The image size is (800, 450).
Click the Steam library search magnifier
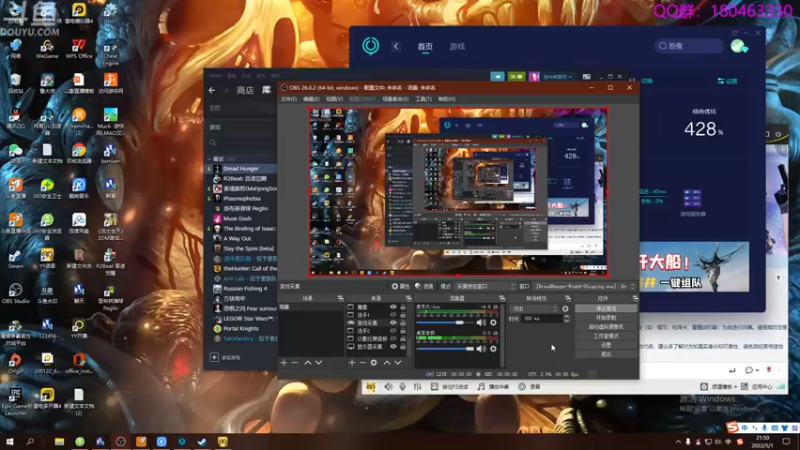click(213, 143)
